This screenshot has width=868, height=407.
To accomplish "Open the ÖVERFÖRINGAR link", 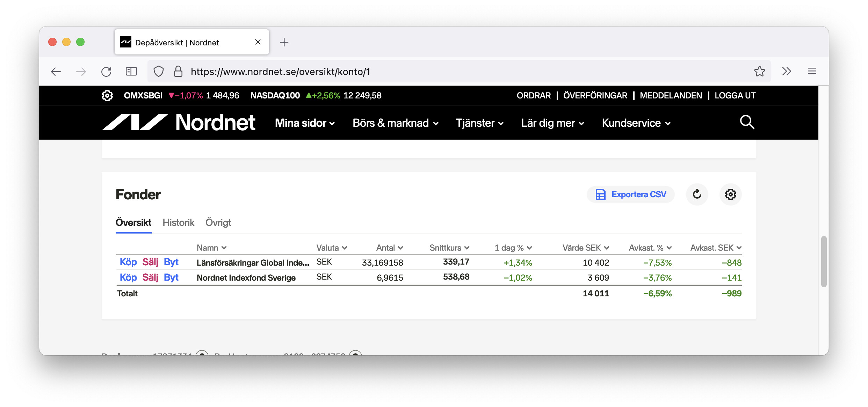I will tap(595, 95).
